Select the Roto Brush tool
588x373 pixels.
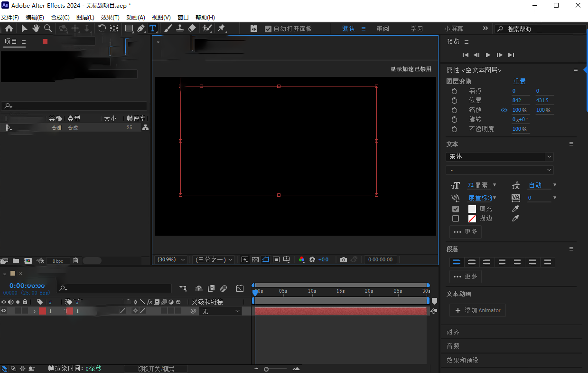point(207,29)
